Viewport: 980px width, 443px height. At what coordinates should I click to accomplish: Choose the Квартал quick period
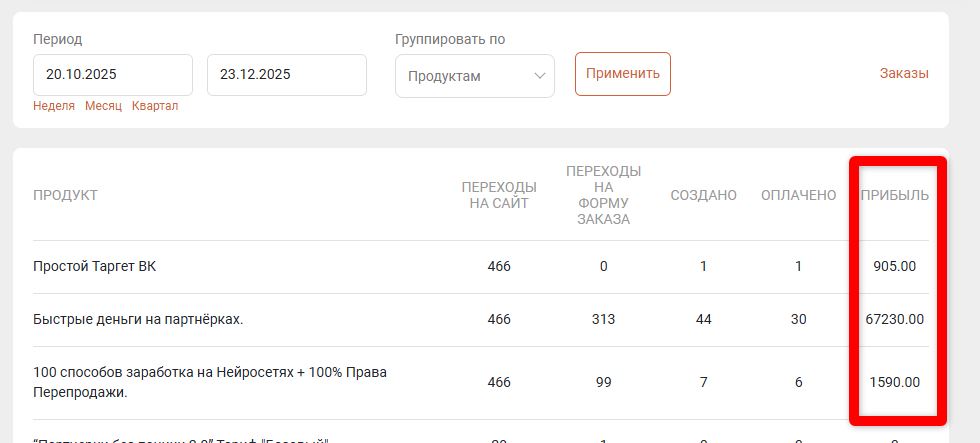[155, 106]
